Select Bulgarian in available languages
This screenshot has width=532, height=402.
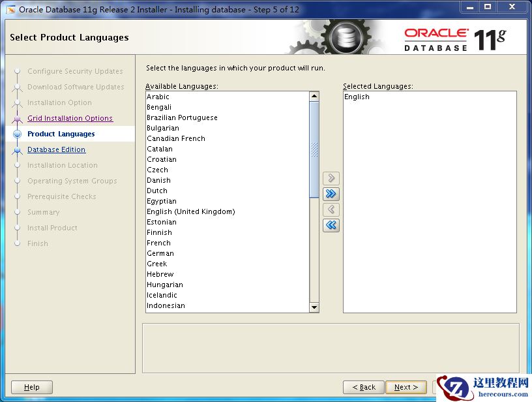coord(228,128)
